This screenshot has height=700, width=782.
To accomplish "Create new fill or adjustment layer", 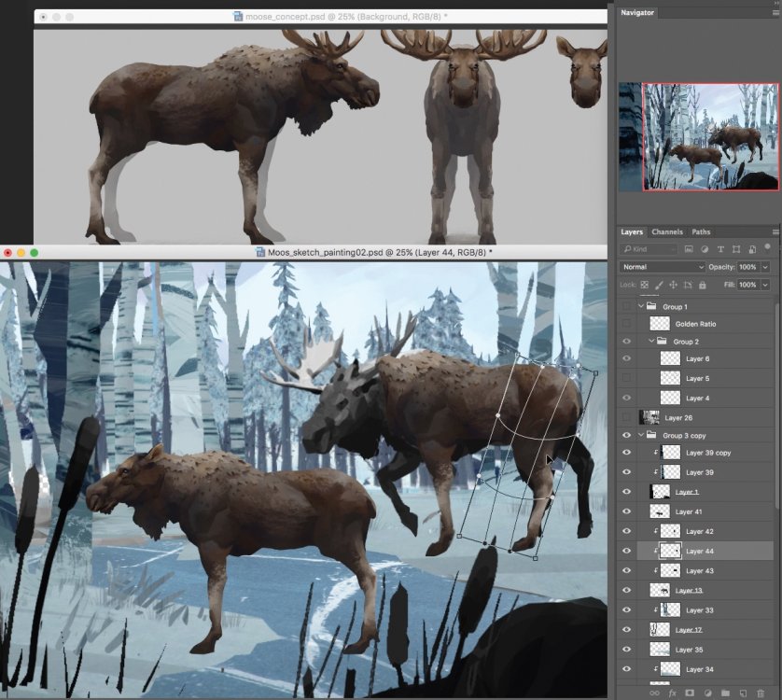I will pos(707,693).
